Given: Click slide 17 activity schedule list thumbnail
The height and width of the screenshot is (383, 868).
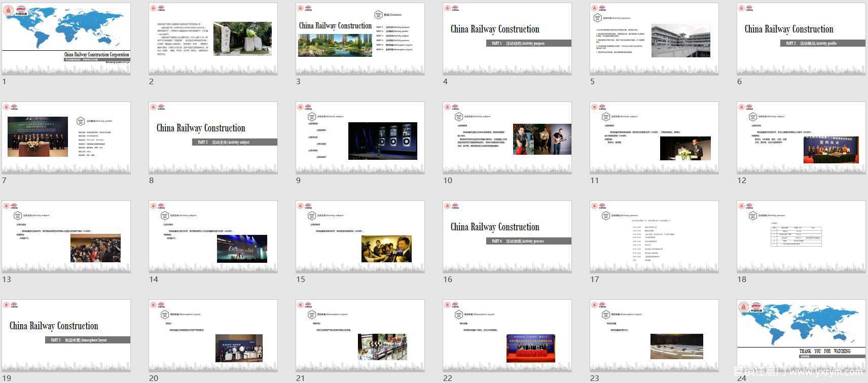Looking at the screenshot, I should [x=654, y=237].
